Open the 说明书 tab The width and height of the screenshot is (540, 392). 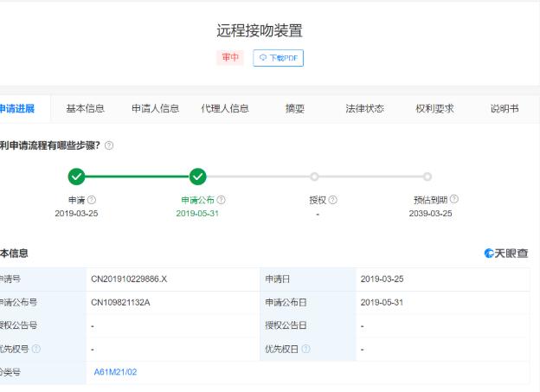(505, 108)
